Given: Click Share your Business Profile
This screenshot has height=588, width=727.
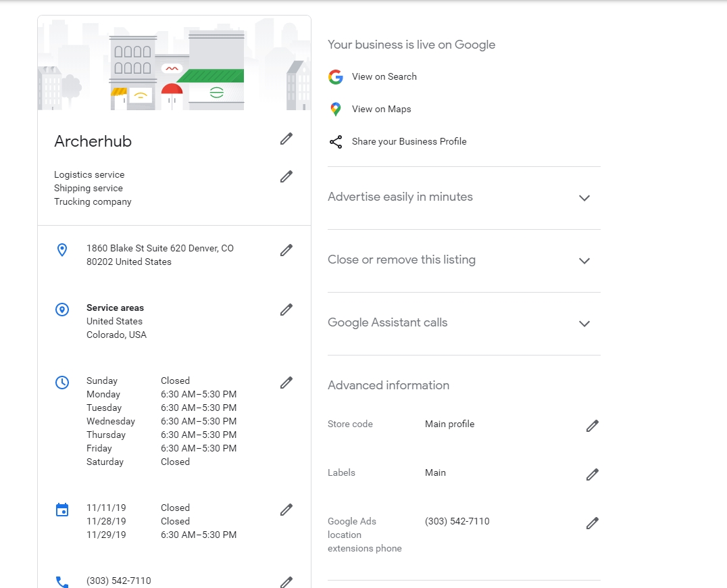Looking at the screenshot, I should point(409,142).
